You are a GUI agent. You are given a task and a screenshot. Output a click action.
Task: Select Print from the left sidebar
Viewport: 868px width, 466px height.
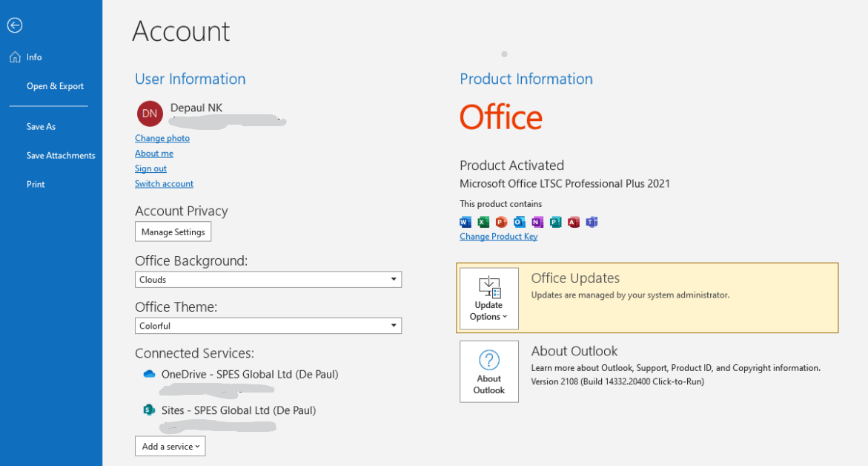[35, 184]
